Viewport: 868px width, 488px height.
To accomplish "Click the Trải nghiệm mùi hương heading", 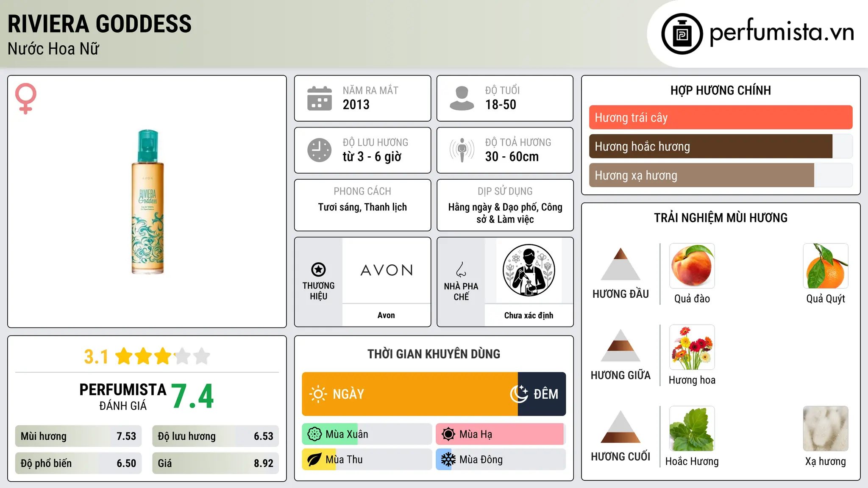I will (x=721, y=218).
